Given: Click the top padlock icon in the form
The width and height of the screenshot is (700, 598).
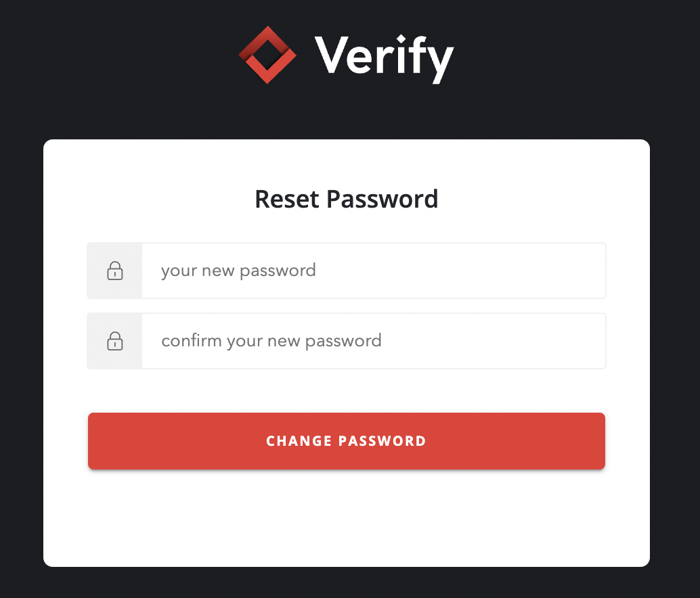Looking at the screenshot, I should coord(115,271).
